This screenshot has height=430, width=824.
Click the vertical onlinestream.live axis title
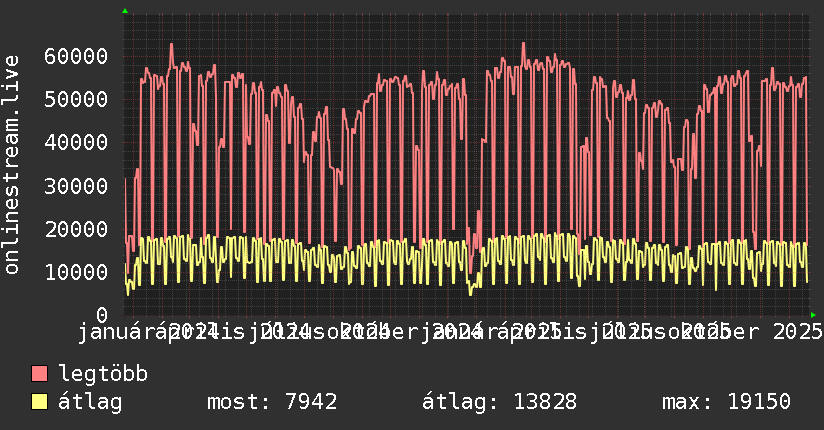[x=12, y=165]
